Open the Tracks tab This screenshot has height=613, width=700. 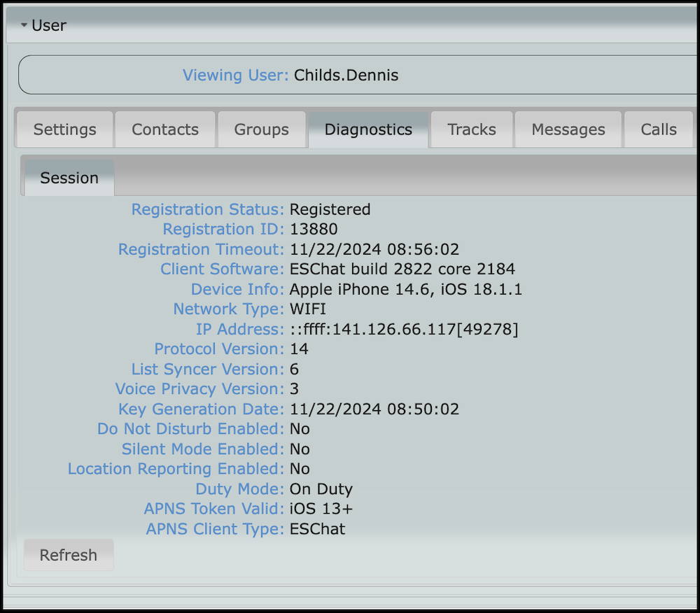point(471,129)
